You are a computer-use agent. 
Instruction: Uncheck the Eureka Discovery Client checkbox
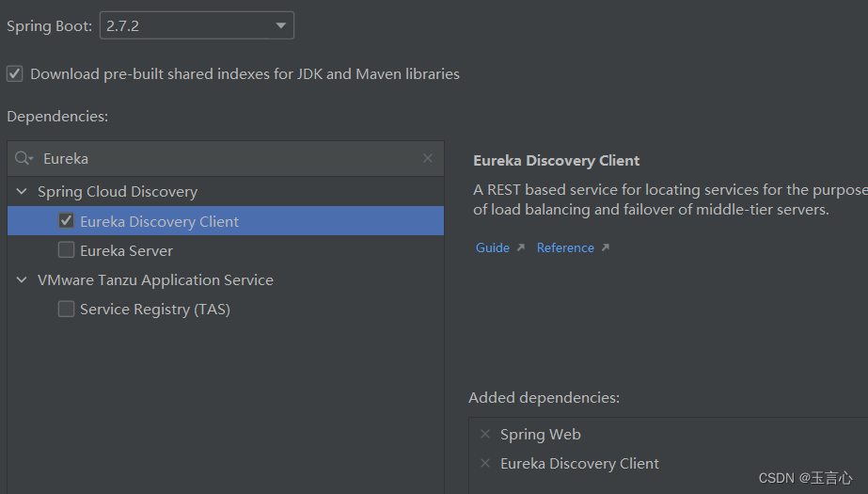pos(67,221)
